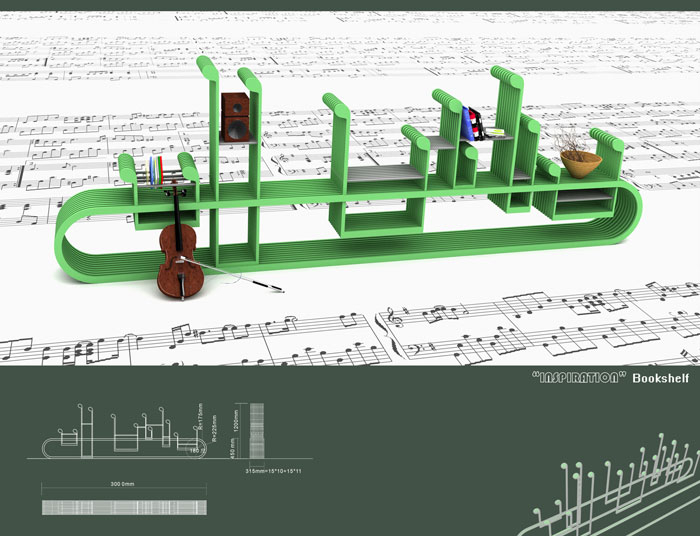Screen dimensions: 700x536
Task: Select the top plan view striped bar
Action: point(122,506)
